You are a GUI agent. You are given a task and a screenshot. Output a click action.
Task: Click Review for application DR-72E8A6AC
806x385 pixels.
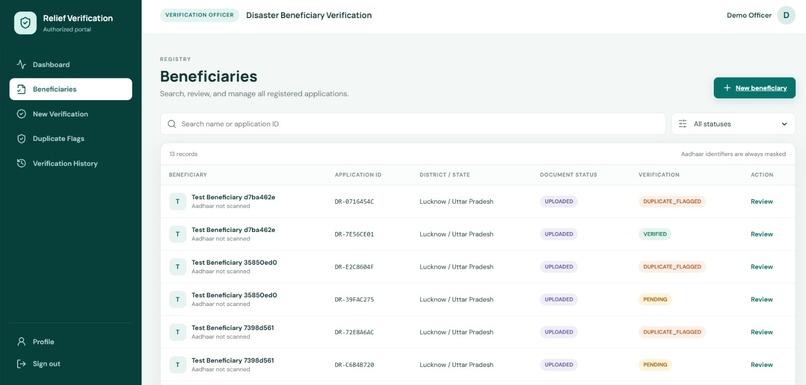[762, 332]
